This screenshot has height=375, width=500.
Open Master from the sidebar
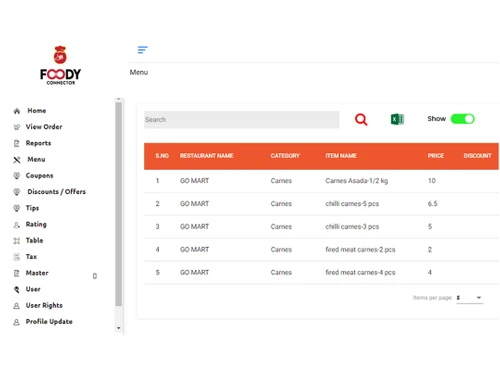tap(37, 273)
